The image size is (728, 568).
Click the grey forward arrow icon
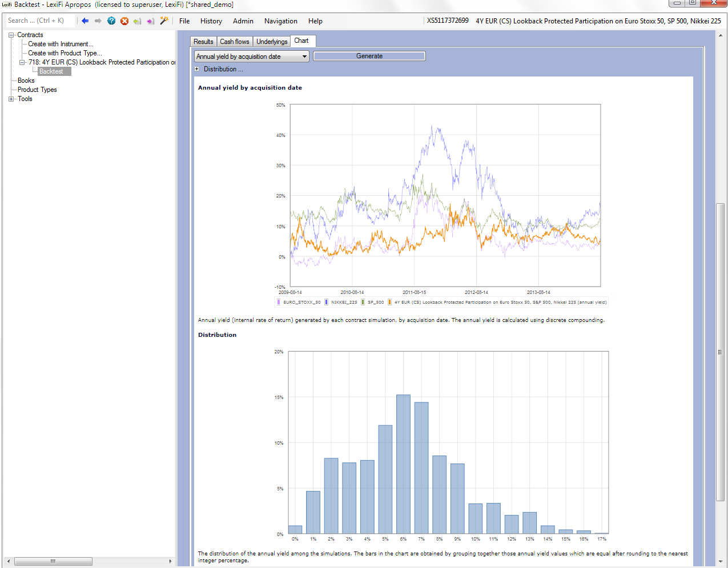pyautogui.click(x=98, y=21)
